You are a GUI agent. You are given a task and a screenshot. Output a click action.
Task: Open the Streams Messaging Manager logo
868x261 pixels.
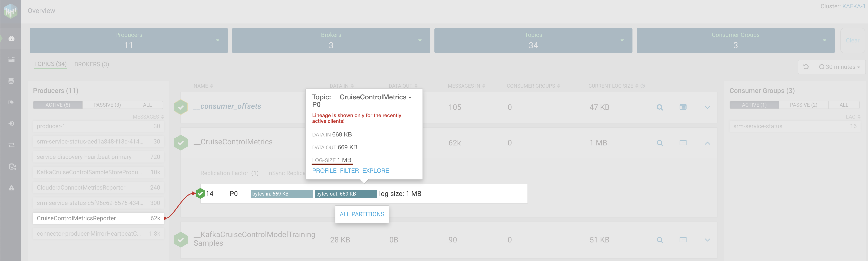[x=10, y=11]
